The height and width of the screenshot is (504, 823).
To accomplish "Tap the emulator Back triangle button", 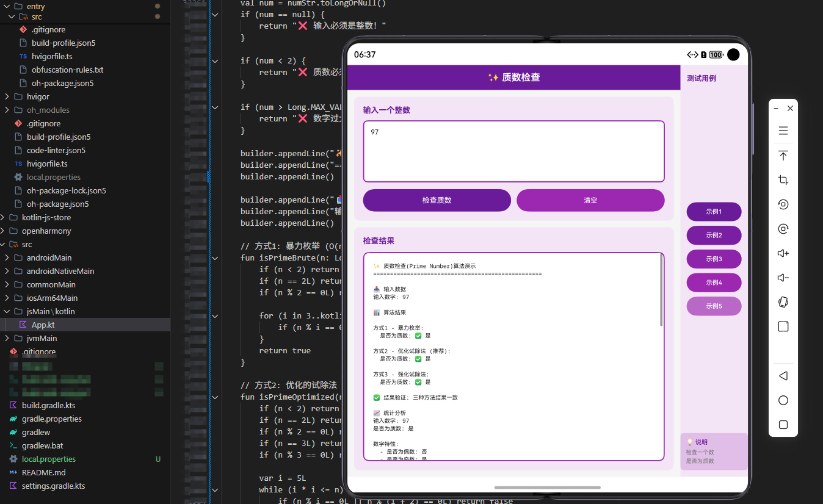I will (783, 376).
